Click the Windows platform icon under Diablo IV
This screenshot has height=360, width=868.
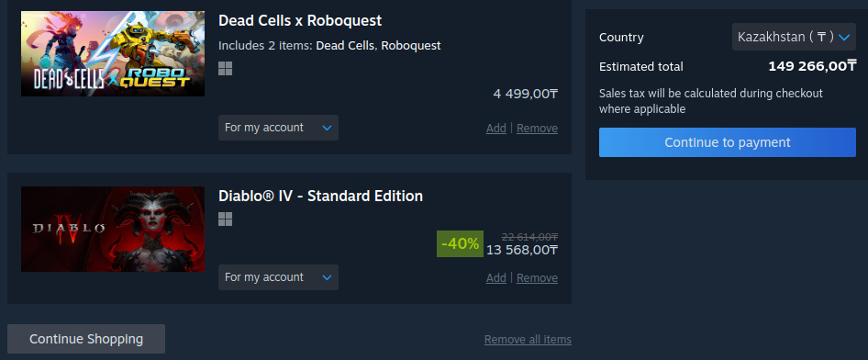coord(226,219)
